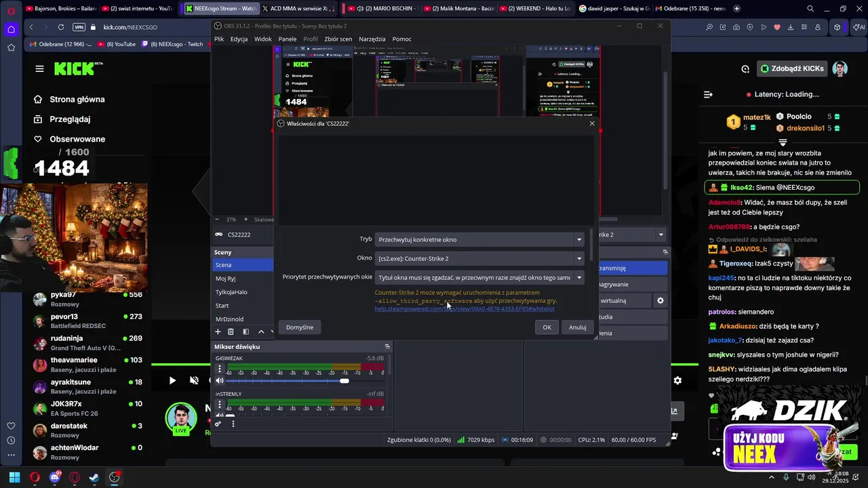Open Steam from the Windows taskbar
This screenshot has width=868, height=488.
click(x=94, y=477)
